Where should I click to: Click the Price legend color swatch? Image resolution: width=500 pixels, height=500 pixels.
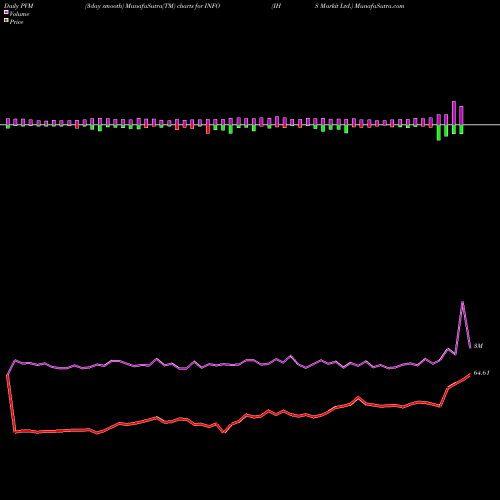(x=6, y=21)
